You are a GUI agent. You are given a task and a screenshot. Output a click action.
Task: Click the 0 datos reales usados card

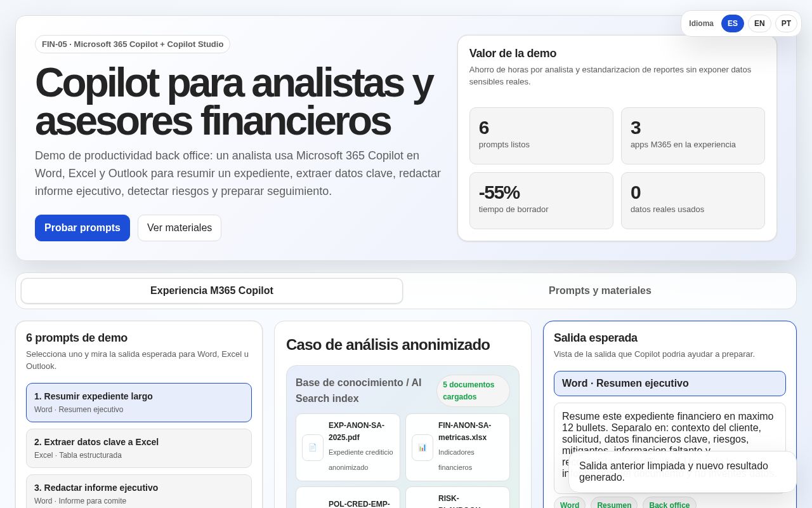(693, 201)
